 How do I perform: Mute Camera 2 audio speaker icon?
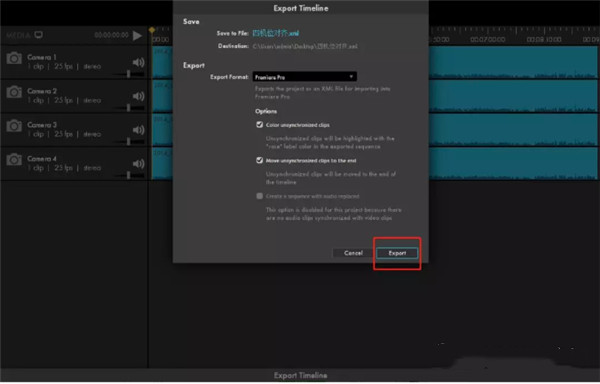[138, 96]
